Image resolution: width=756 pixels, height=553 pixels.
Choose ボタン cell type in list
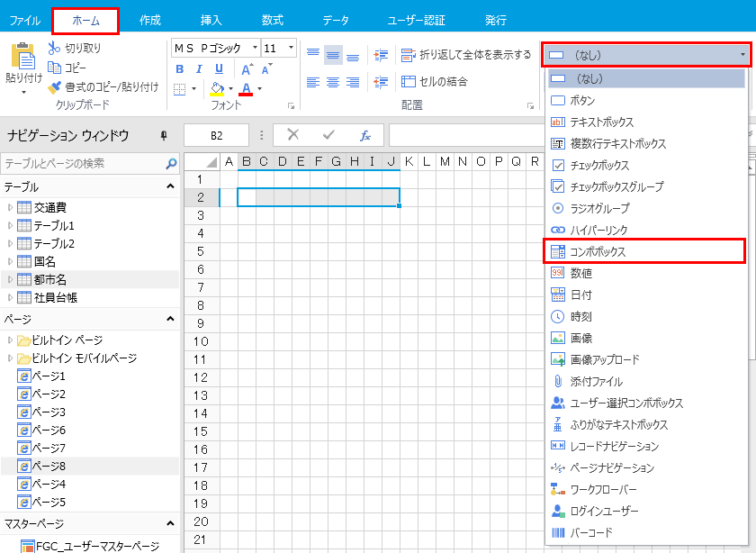click(582, 100)
